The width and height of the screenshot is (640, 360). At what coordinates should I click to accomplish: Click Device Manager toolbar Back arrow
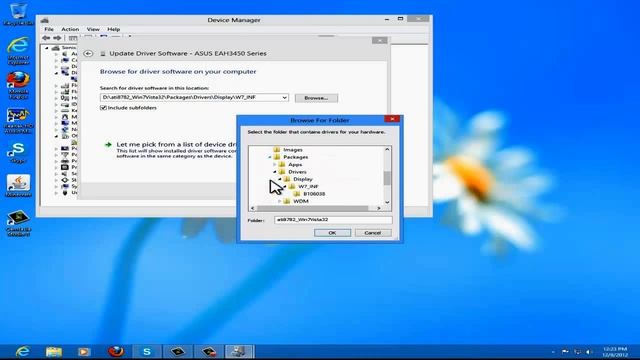click(46, 38)
